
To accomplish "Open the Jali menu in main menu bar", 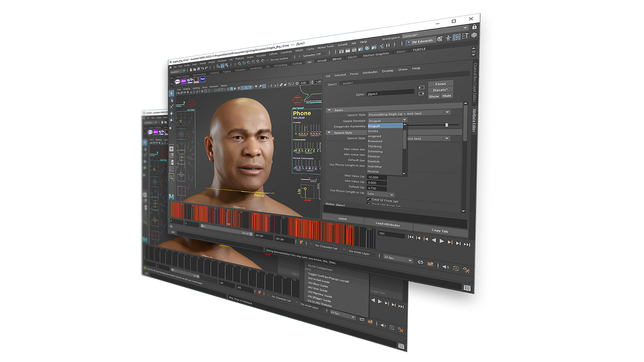I will point(354,43).
